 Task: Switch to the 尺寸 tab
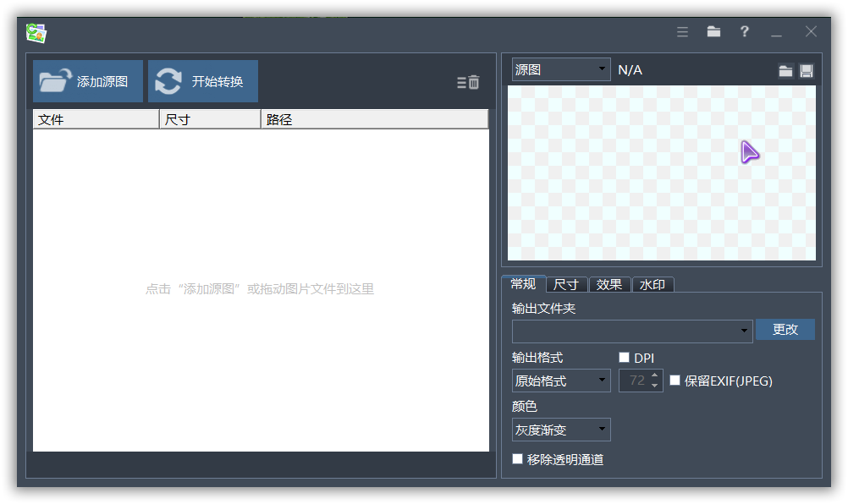[565, 284]
